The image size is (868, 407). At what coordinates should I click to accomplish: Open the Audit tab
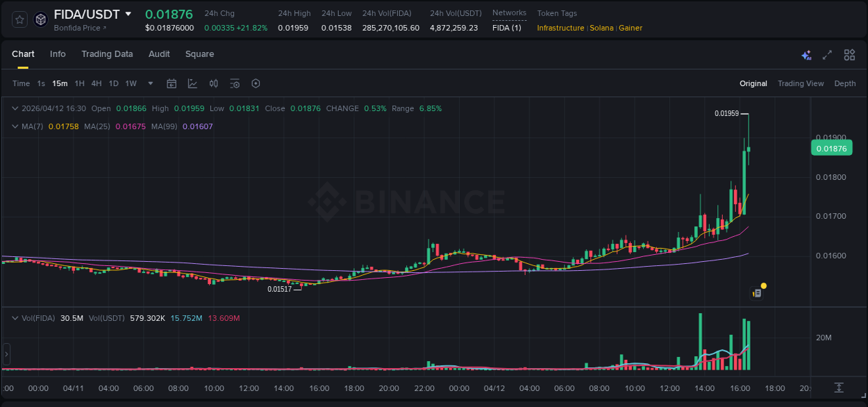tap(159, 54)
